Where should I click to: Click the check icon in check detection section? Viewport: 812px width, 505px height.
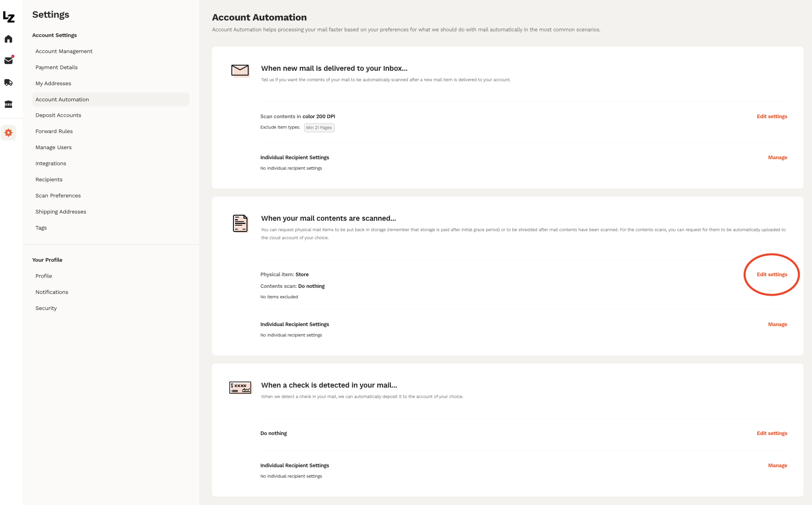240,387
